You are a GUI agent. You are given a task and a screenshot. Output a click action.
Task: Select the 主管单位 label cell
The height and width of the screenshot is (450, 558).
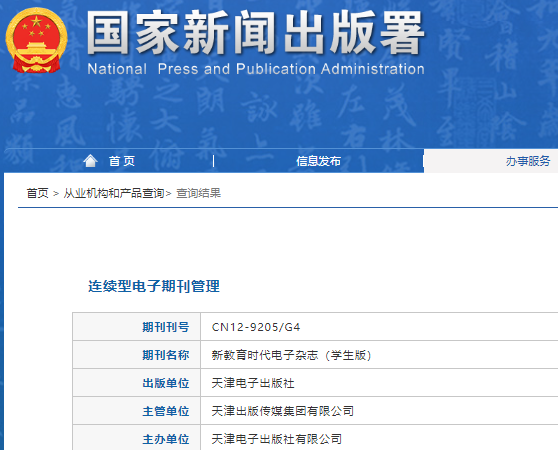137,411
